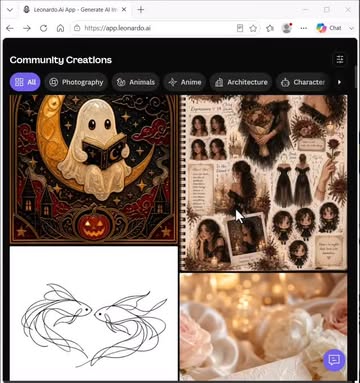Select the All category filter

click(25, 82)
